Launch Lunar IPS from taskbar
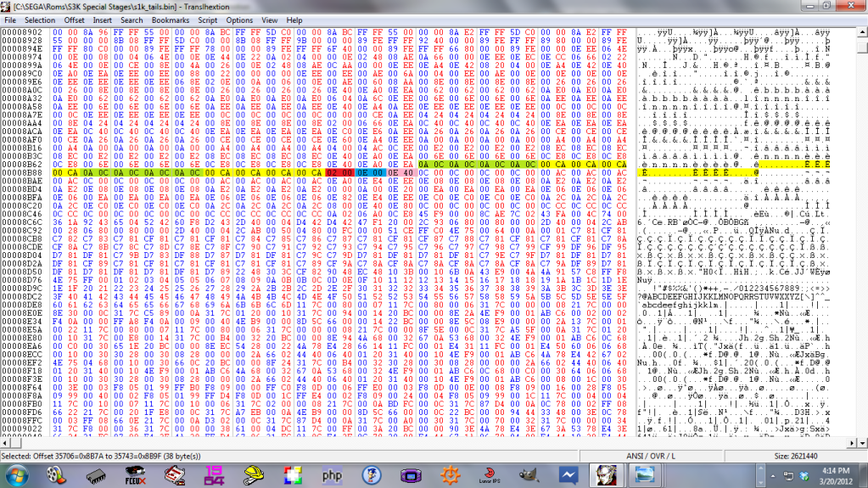 (x=490, y=476)
